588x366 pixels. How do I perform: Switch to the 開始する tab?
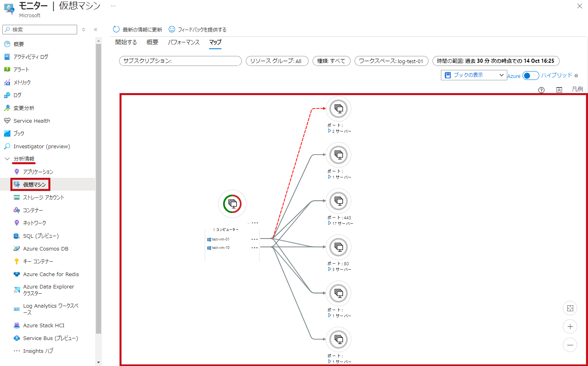[x=126, y=42]
